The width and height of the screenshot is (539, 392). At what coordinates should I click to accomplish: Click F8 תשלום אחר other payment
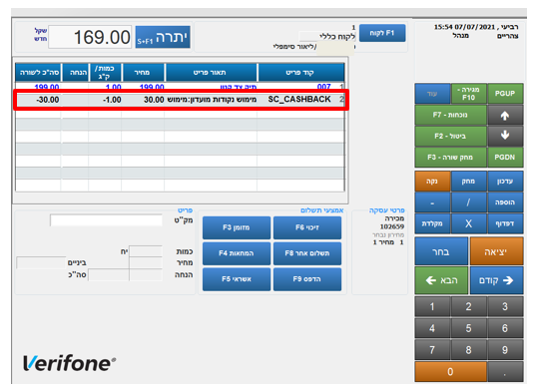307,253
